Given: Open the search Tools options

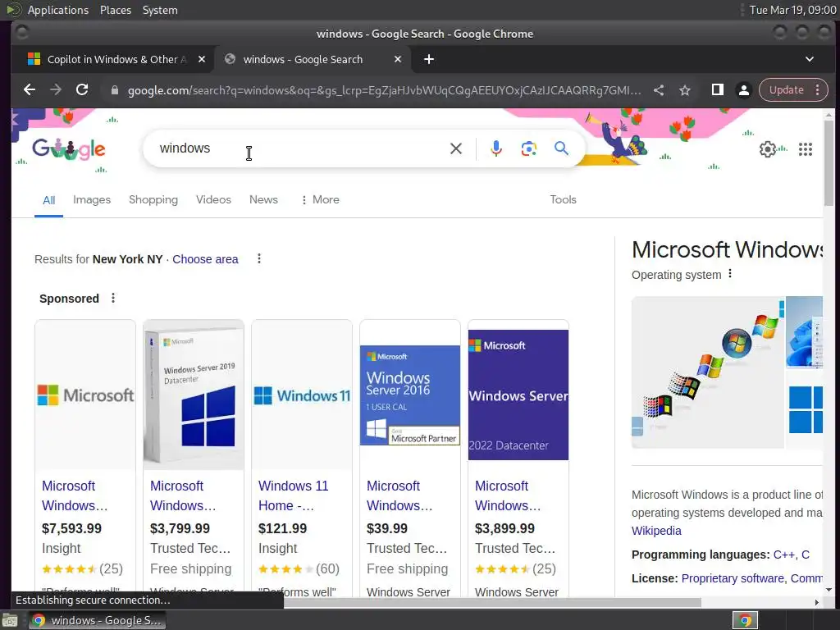Looking at the screenshot, I should [563, 199].
